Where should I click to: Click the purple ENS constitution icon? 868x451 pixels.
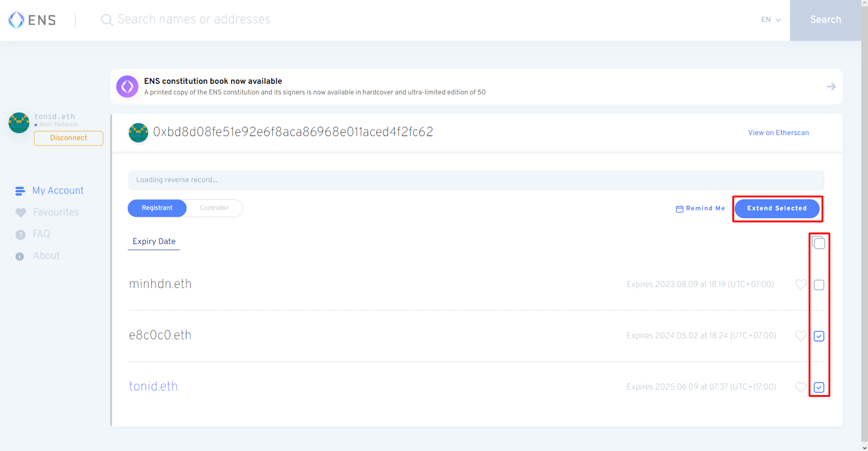(x=127, y=87)
